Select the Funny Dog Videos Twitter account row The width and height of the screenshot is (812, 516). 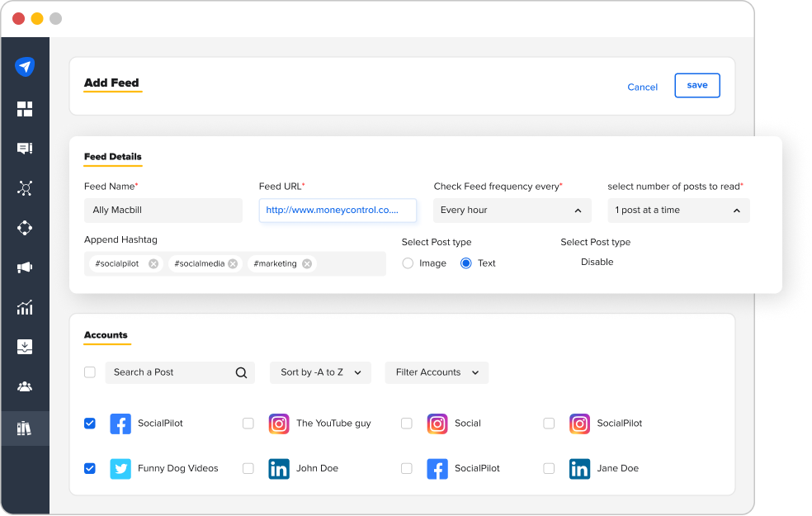pyautogui.click(x=89, y=468)
